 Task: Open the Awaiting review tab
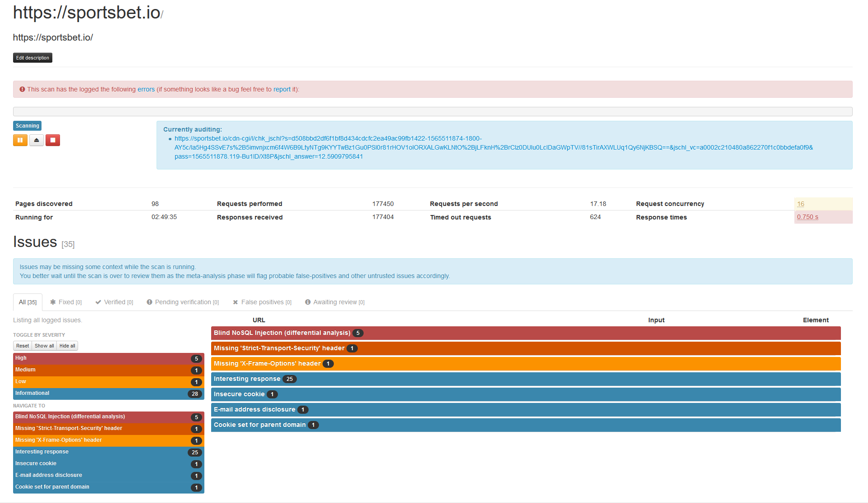click(335, 302)
